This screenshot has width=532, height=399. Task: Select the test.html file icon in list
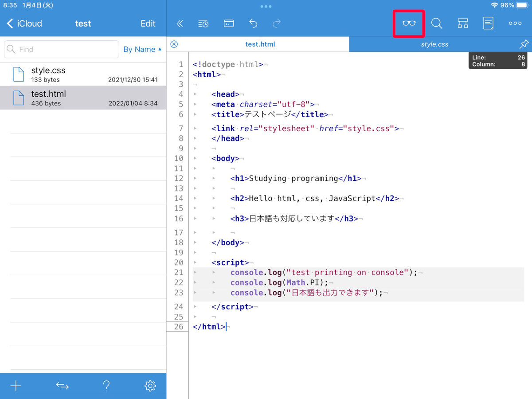[19, 98]
